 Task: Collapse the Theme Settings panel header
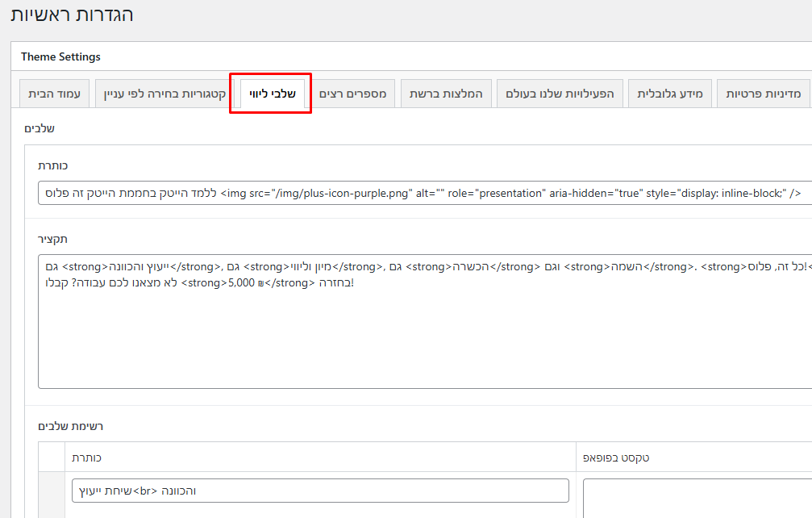point(411,56)
